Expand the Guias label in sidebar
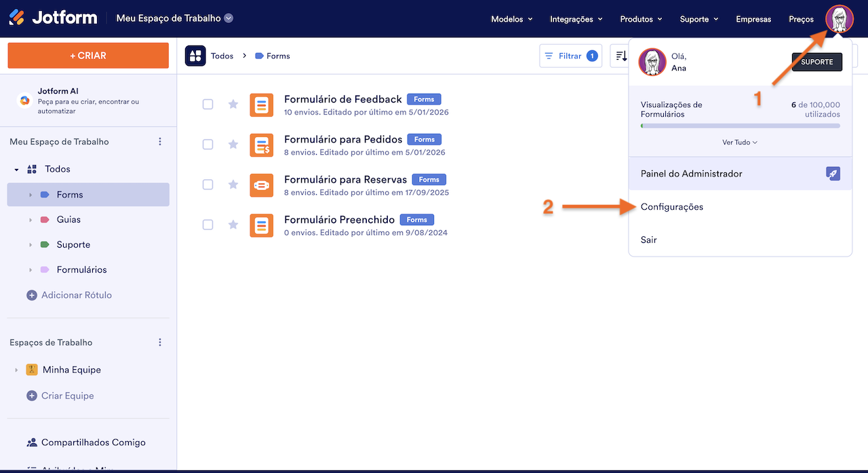 coord(31,220)
